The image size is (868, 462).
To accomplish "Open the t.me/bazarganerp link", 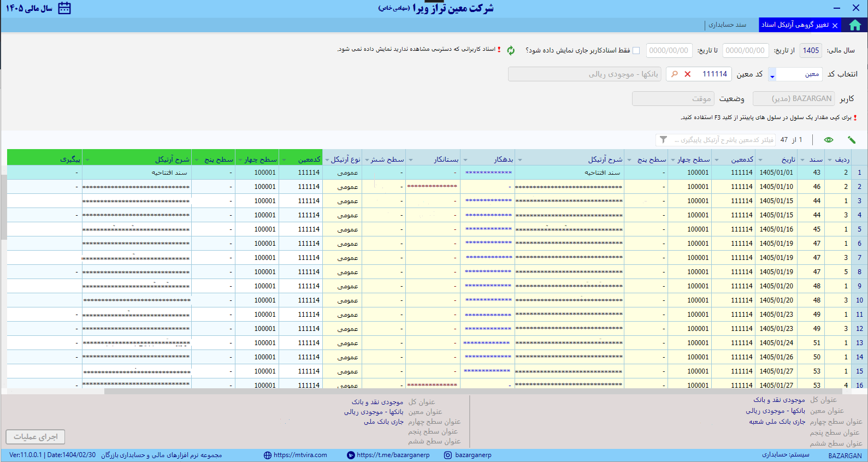I will tap(393, 455).
